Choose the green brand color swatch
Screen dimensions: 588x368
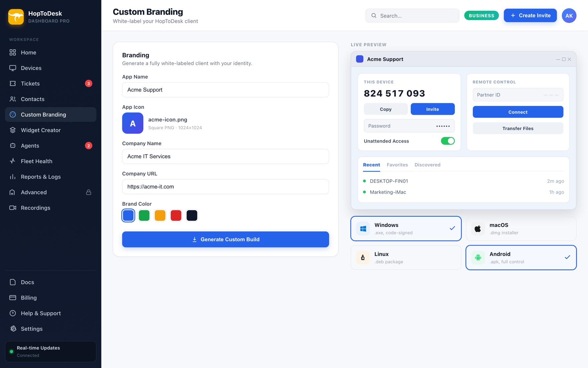pyautogui.click(x=144, y=215)
